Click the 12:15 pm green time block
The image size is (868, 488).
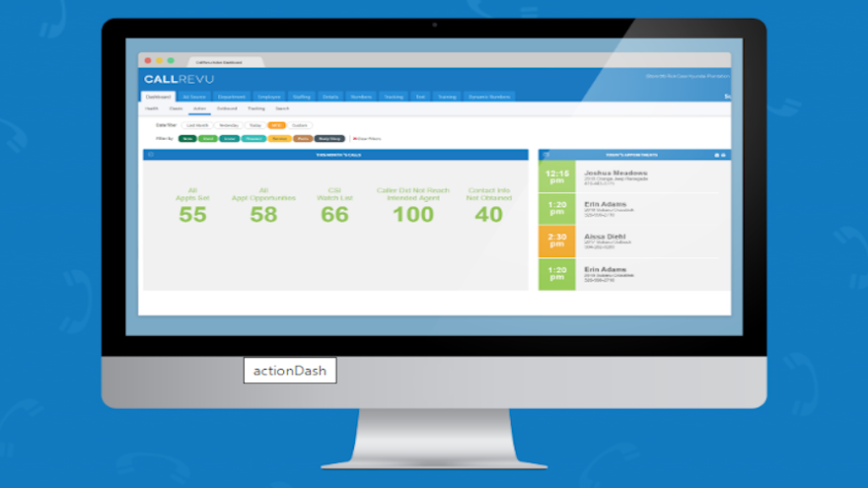pos(556,176)
